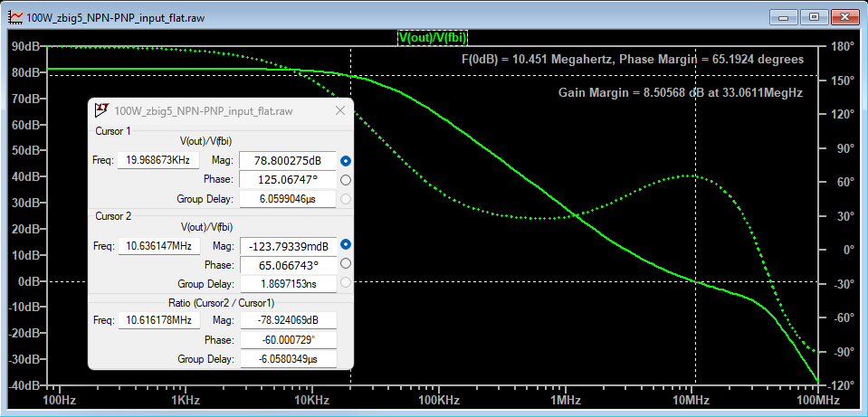Viewport: 868px width, 417px height.
Task: Select Cursor 1 Mag radio button
Action: [346, 161]
